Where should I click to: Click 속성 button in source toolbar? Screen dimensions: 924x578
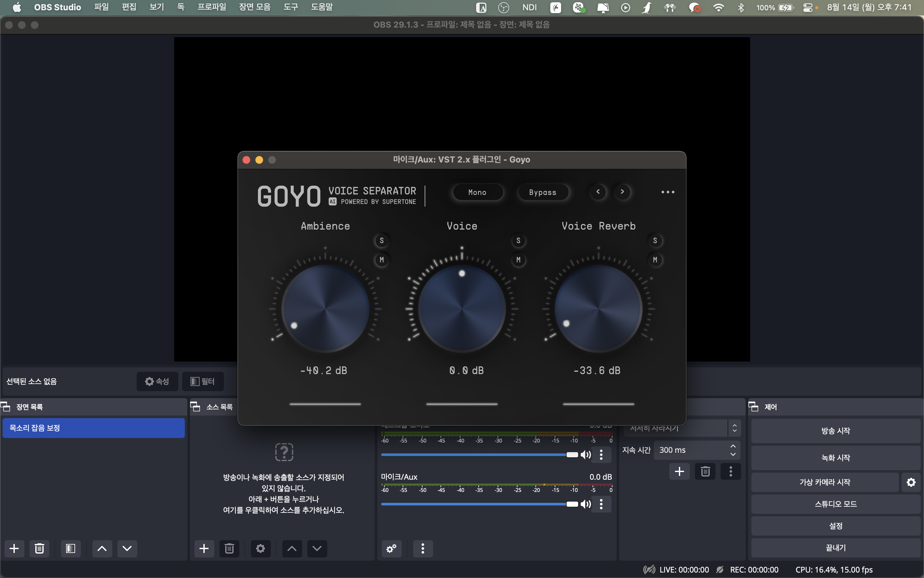157,381
